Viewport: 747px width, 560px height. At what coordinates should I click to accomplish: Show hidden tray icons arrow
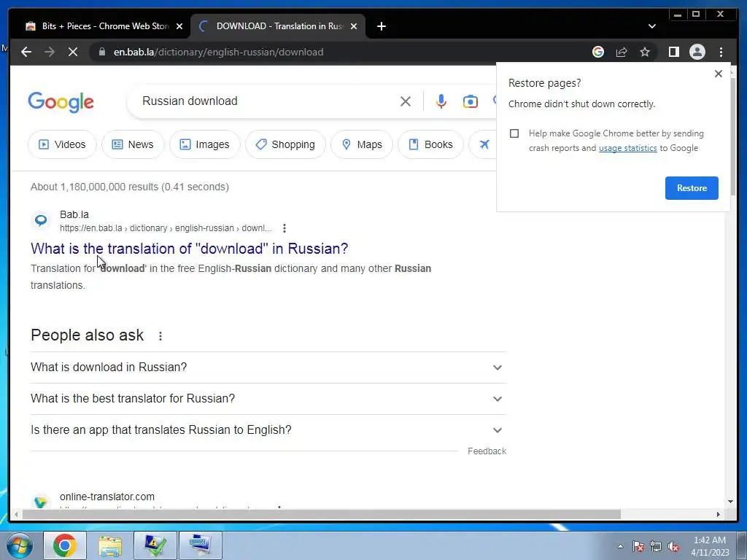click(620, 546)
